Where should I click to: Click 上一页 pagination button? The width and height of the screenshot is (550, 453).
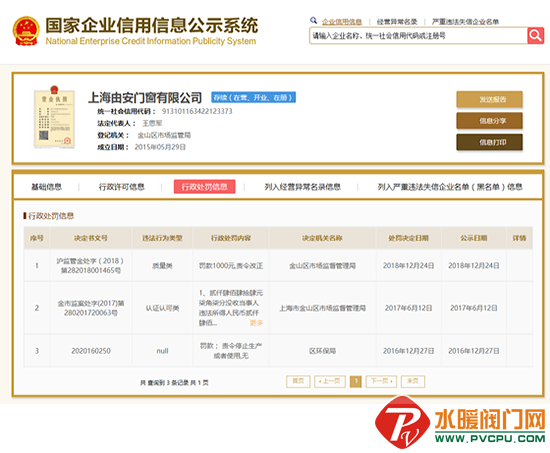pyautogui.click(x=330, y=381)
